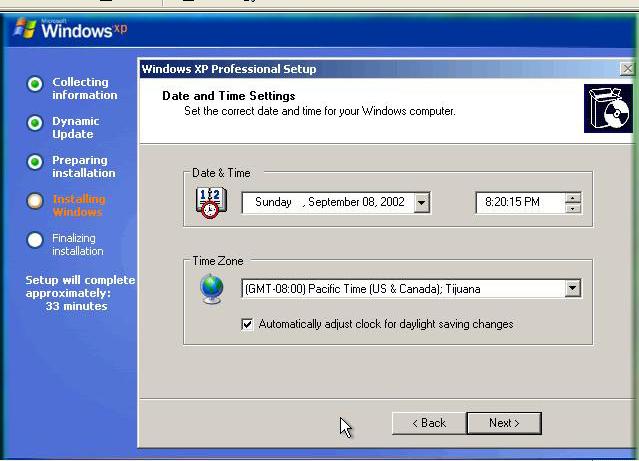Click the Collecting information step indicator
Image resolution: width=639 pixels, height=461 pixels.
click(35, 84)
